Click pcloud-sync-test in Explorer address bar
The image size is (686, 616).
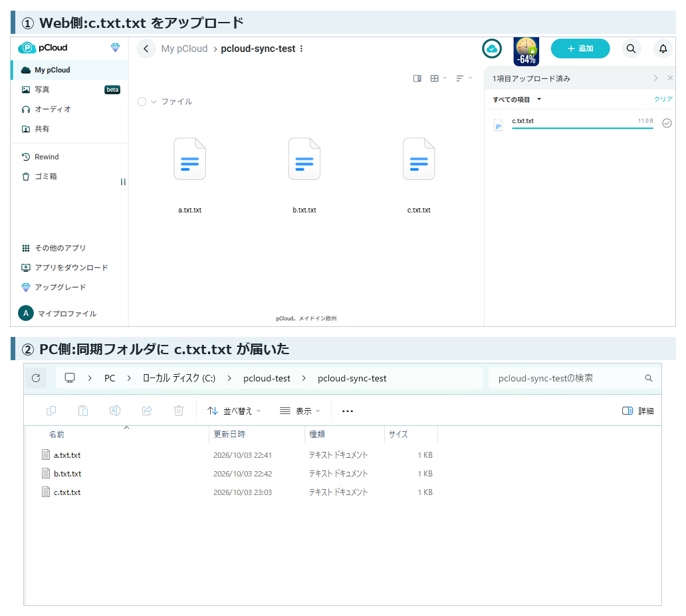(352, 378)
